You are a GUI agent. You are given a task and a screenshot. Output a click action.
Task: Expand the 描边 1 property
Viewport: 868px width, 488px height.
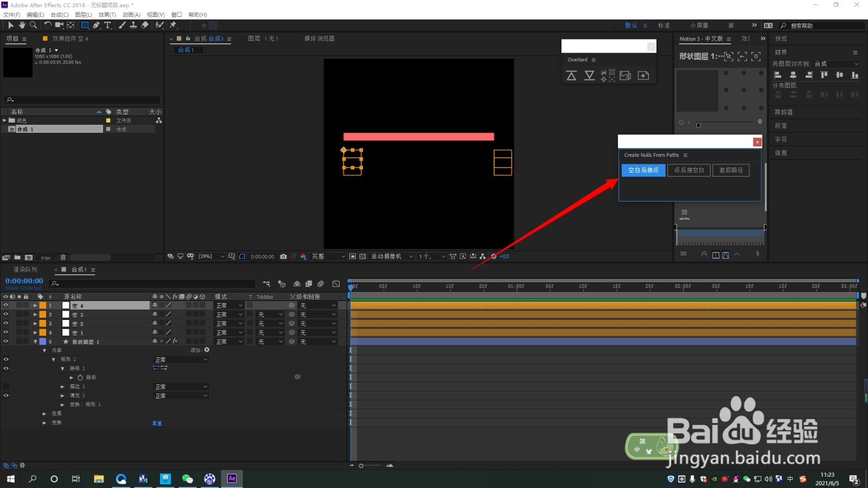click(62, 387)
